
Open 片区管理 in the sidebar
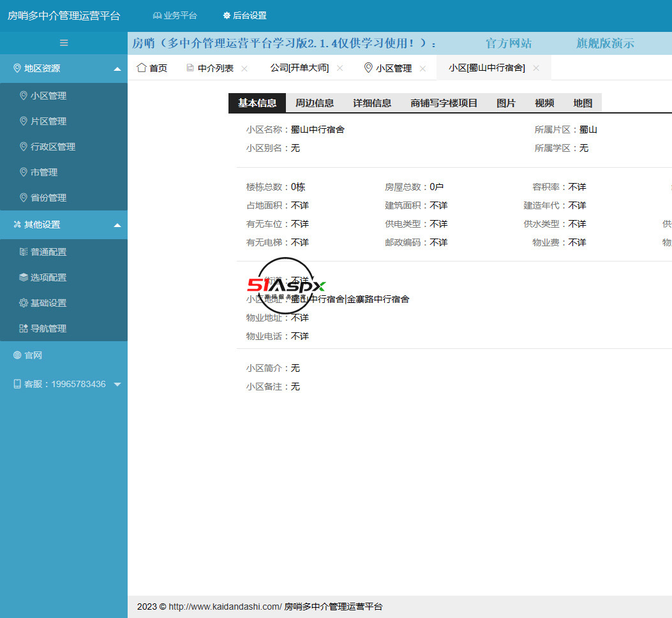(48, 121)
